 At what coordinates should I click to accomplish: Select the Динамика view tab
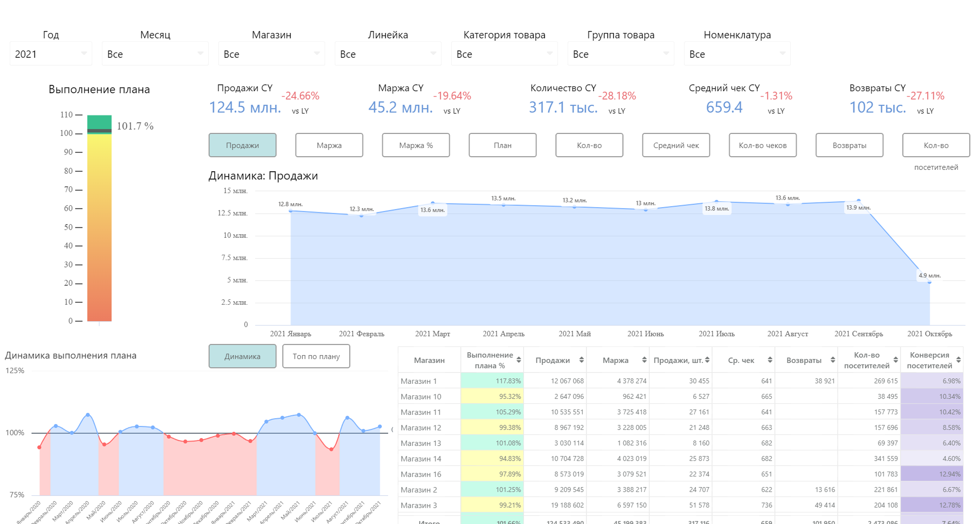click(x=243, y=356)
